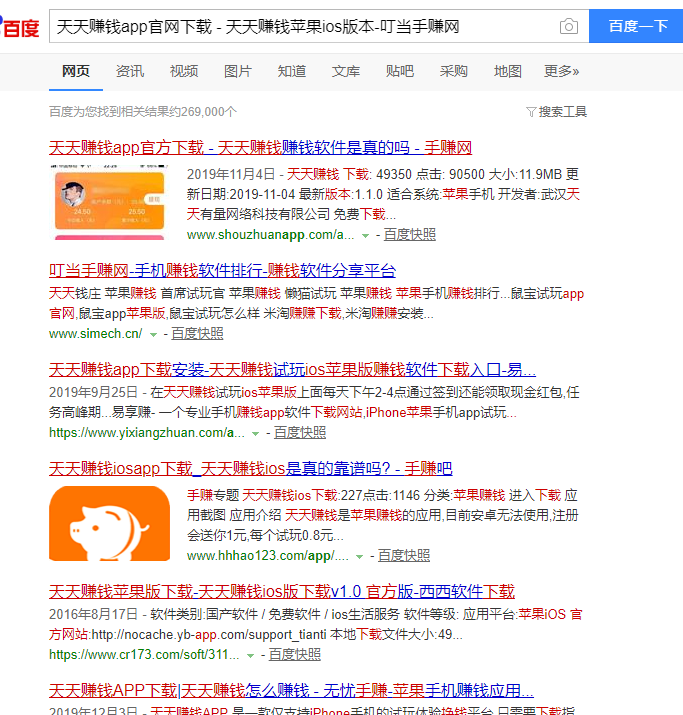The image size is (683, 715).
Task: Visit www.hhhao123.com/app URL link
Action: (268, 555)
